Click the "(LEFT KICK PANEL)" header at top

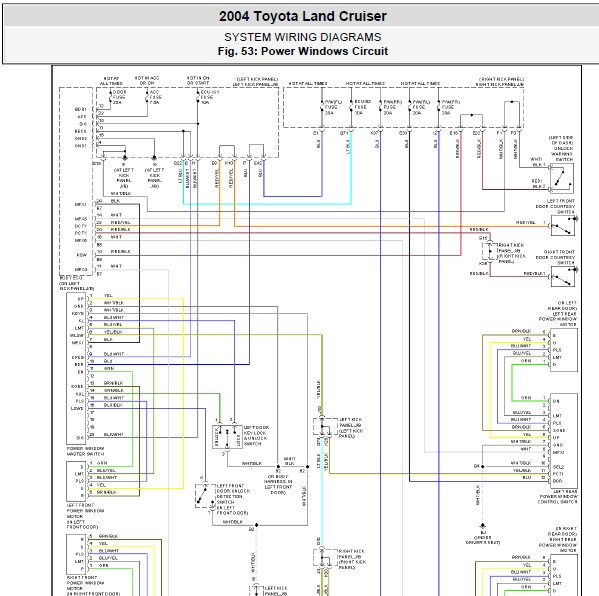click(x=257, y=79)
